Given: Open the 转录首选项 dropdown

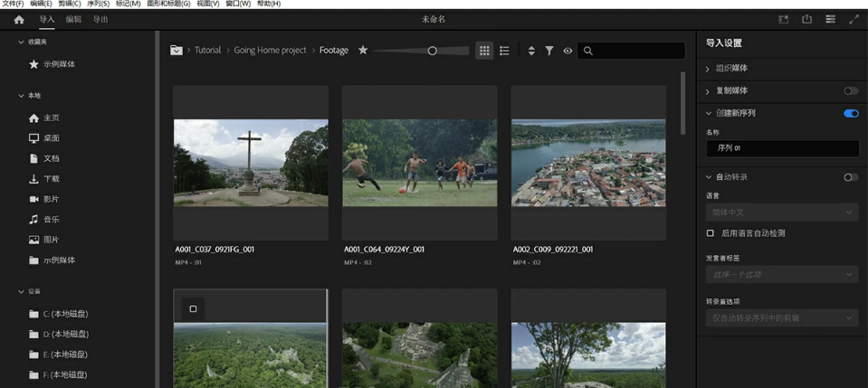Looking at the screenshot, I should coord(782,318).
